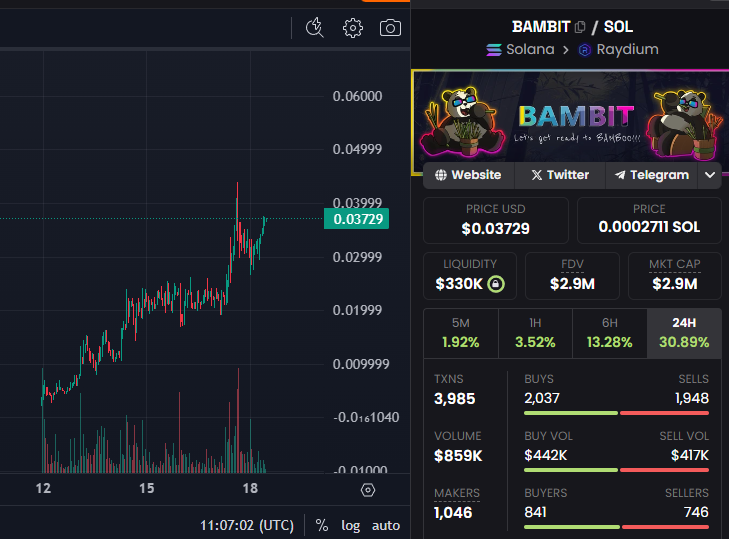
Task: Click the buys versus sells ratio bar
Action: (616, 413)
